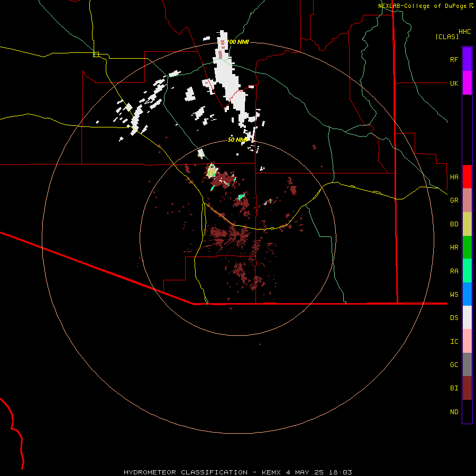The width and height of the screenshot is (476, 476).
Task: Click the HR green legend swatch
Action: click(x=467, y=248)
